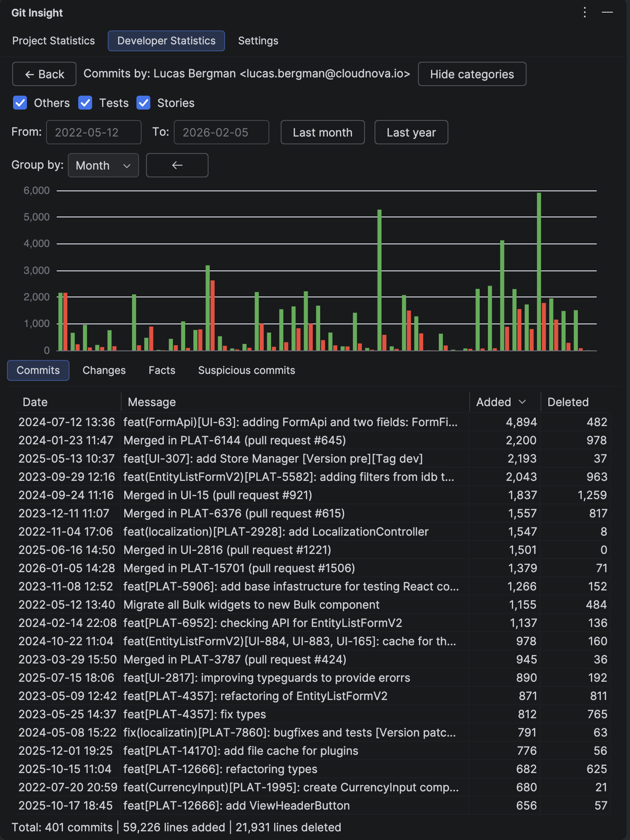Image resolution: width=630 pixels, height=840 pixels.
Task: Uncheck the Others category checkbox
Action: pos(20,103)
